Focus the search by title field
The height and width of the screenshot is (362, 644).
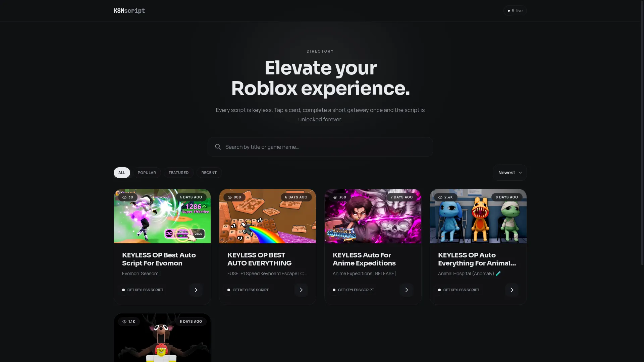click(x=320, y=147)
